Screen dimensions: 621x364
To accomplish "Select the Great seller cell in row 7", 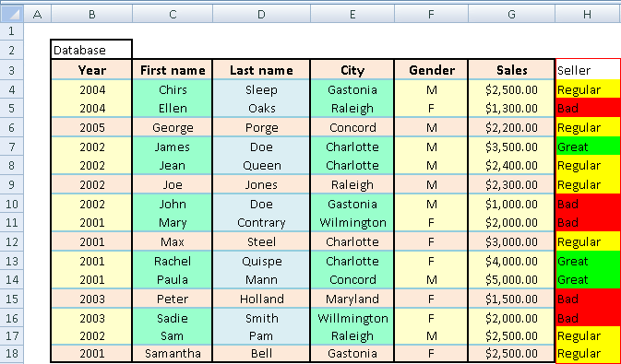I will [x=588, y=147].
